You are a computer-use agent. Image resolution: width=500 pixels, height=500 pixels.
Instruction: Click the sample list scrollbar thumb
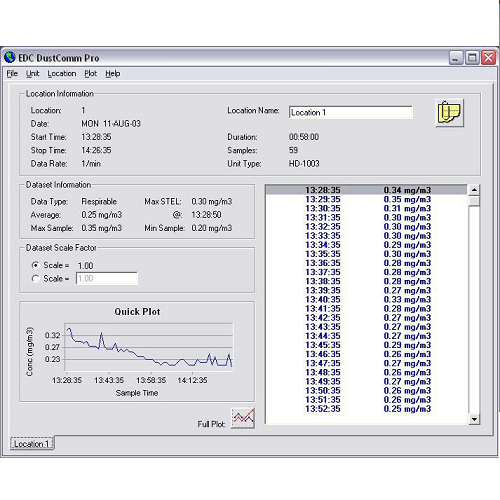(474, 201)
